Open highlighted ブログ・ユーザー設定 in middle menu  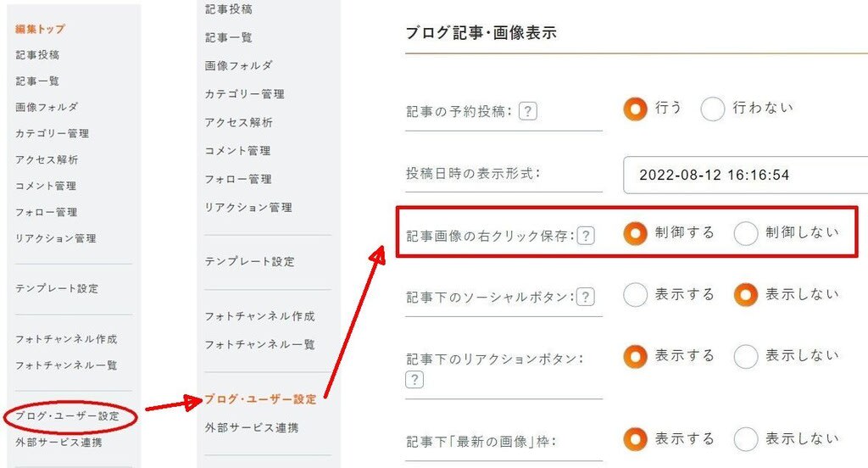260,398
